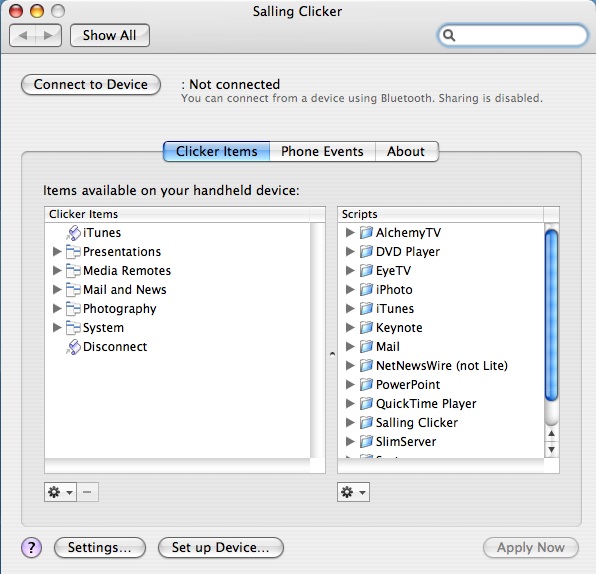The image size is (596, 574).
Task: Open the gear action menu under Scripts
Action: point(353,492)
